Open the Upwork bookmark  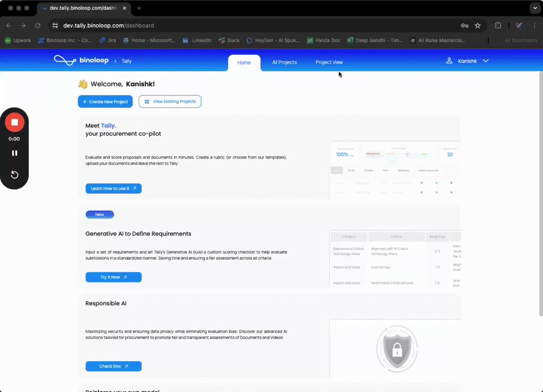coord(18,40)
